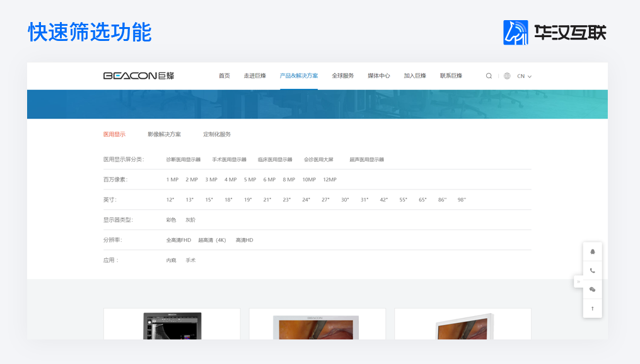Choose the 15" size filter
This screenshot has width=640, height=364.
pyautogui.click(x=209, y=200)
